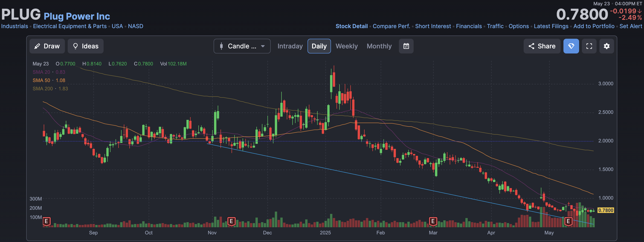Select the SMA 50 indicator label

point(49,80)
